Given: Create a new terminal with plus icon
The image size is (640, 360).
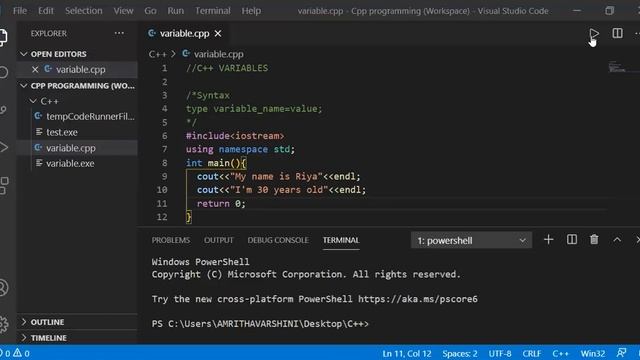Looking at the screenshot, I should click(x=548, y=240).
